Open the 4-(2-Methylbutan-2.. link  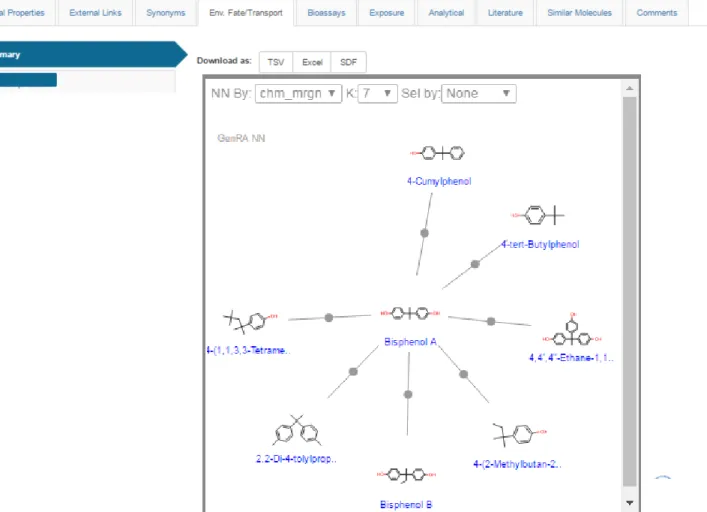pyautogui.click(x=517, y=464)
